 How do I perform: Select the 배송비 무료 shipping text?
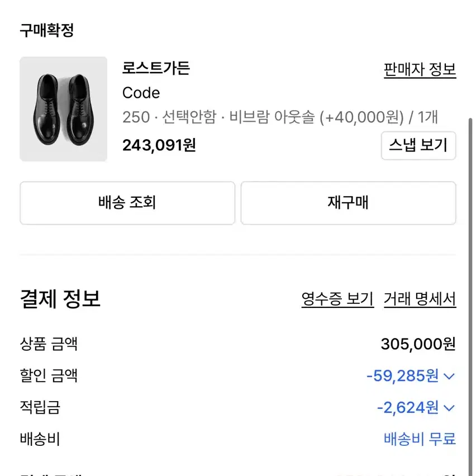pos(420,439)
